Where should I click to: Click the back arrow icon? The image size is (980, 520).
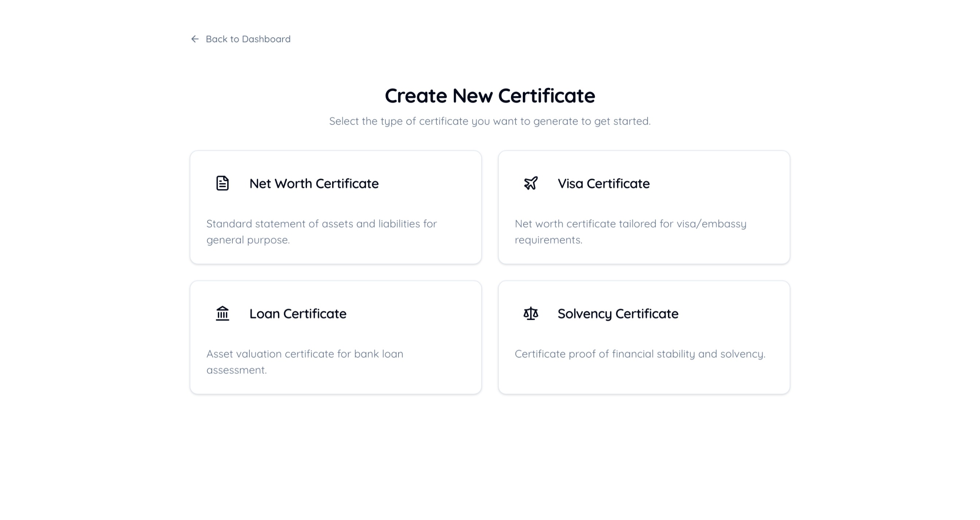(x=195, y=39)
